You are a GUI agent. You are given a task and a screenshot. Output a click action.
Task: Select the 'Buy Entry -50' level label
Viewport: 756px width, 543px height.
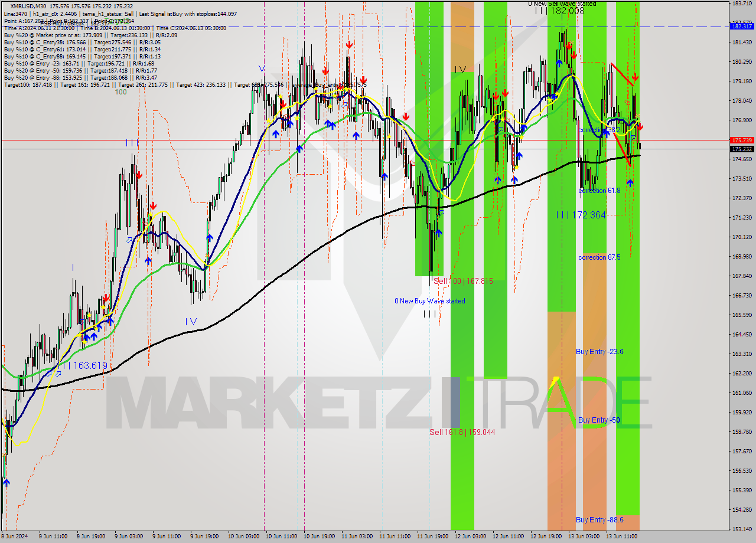599,420
